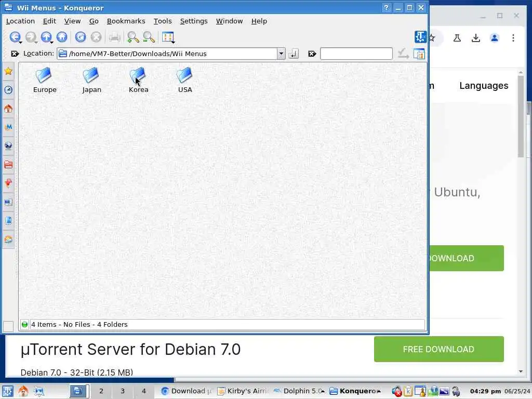The width and height of the screenshot is (532, 399).
Task: Click the KDE gear throbber icon
Action: pyautogui.click(x=420, y=37)
